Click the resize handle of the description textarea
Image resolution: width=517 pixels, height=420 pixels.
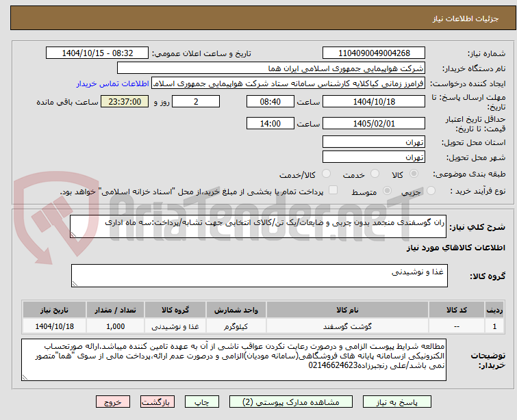[x=73, y=234]
